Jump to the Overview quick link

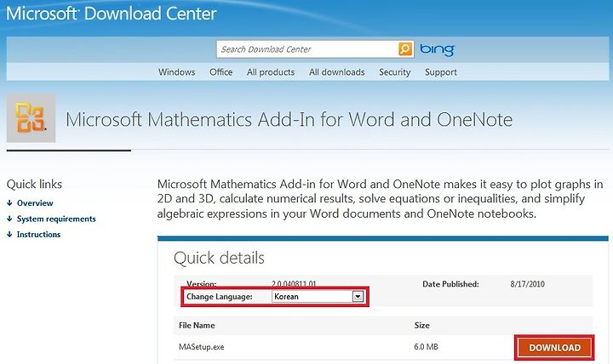[35, 203]
